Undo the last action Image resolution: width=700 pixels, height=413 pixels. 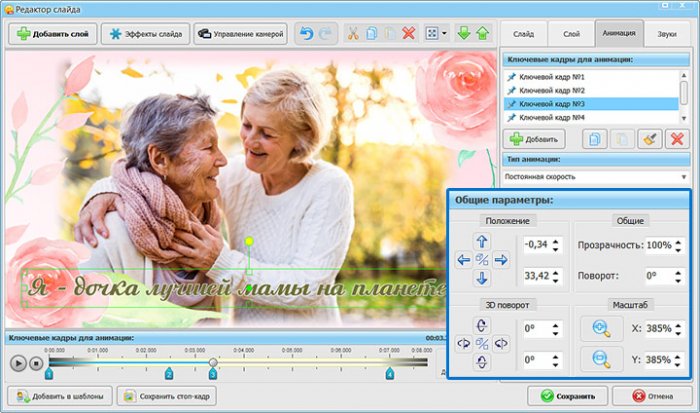coord(306,33)
